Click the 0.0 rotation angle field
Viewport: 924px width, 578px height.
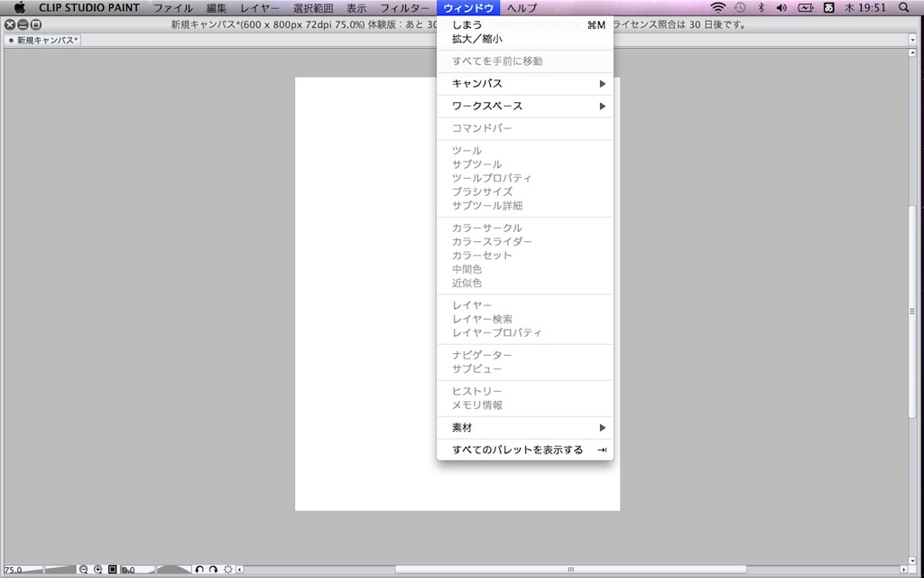pyautogui.click(x=128, y=571)
